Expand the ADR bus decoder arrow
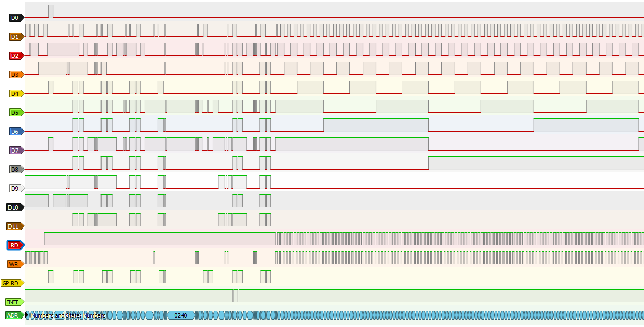Screen dimensions: 644x327 click(x=27, y=315)
